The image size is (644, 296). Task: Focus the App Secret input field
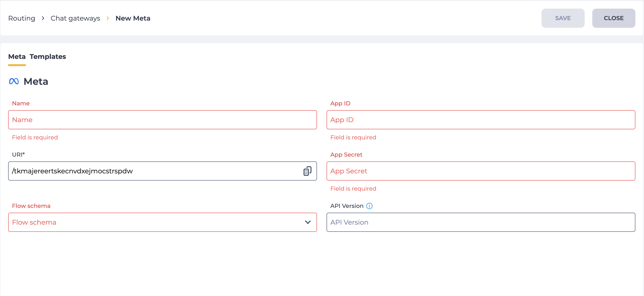coord(481,171)
